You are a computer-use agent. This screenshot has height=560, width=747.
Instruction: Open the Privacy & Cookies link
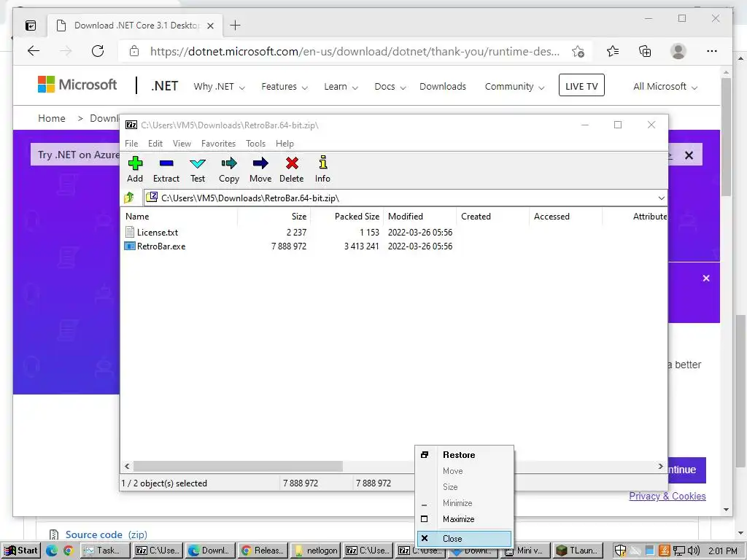[667, 496]
